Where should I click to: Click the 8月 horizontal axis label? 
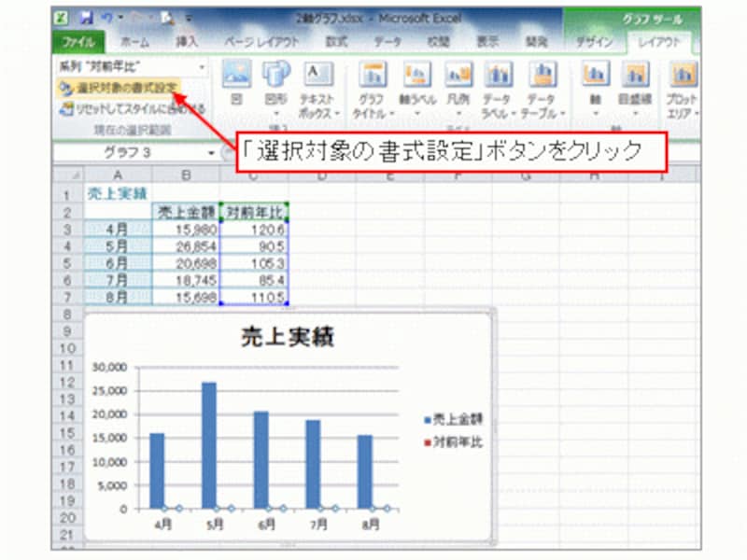(x=371, y=525)
